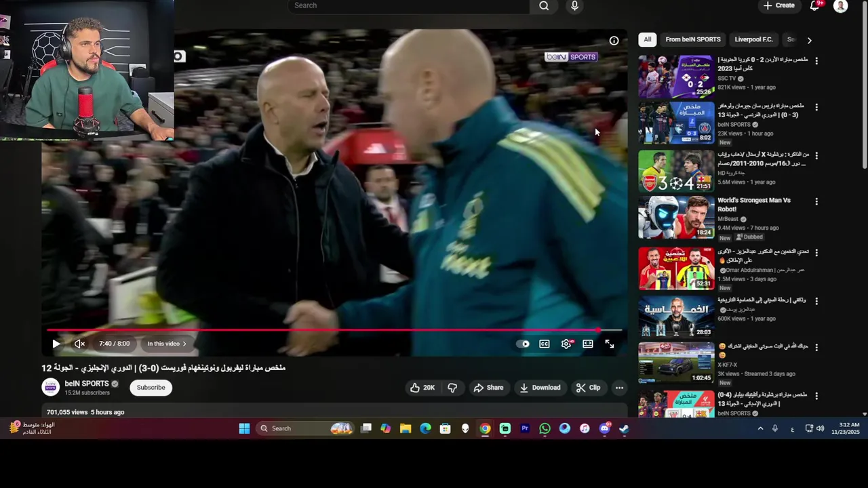Open Microsoft Edge from taskbar
868x488 pixels.
(425, 428)
